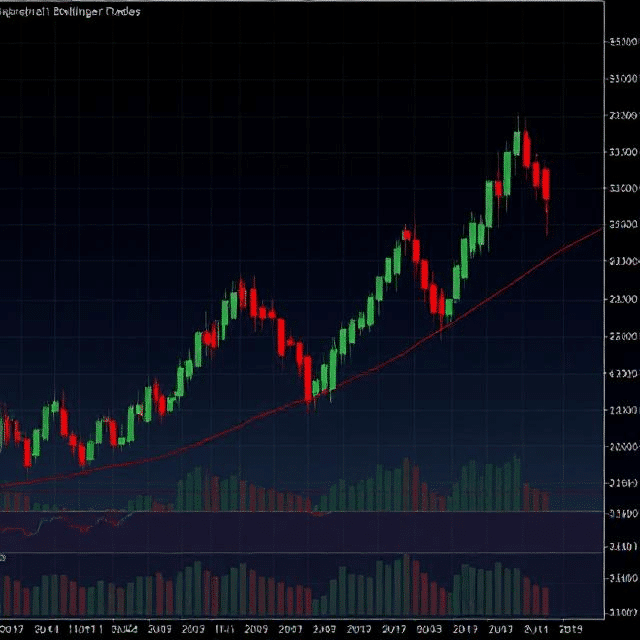640x640 pixels.
Task: Select the first candle at the chart's left edge
Action: pos(4,432)
